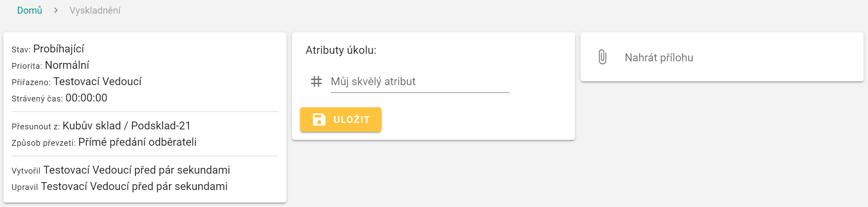Click the Atributy úkolu heading
This screenshot has width=868, height=207.
[341, 50]
